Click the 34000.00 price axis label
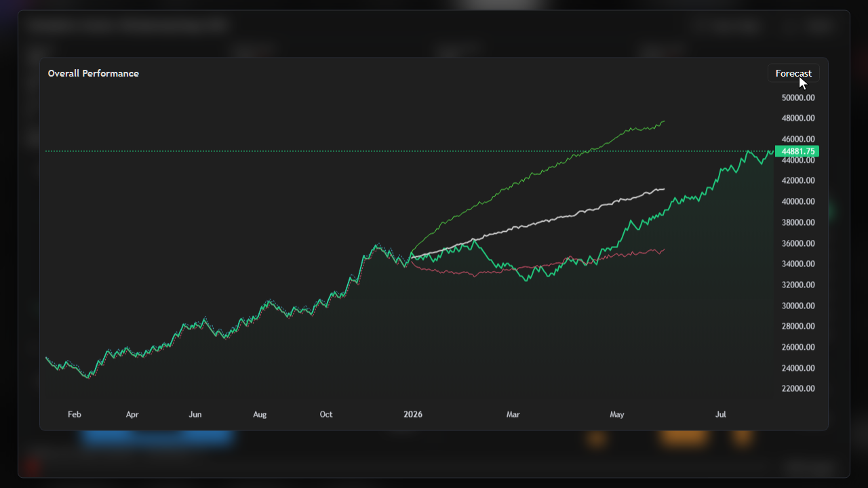The height and width of the screenshot is (488, 868). coord(798,264)
